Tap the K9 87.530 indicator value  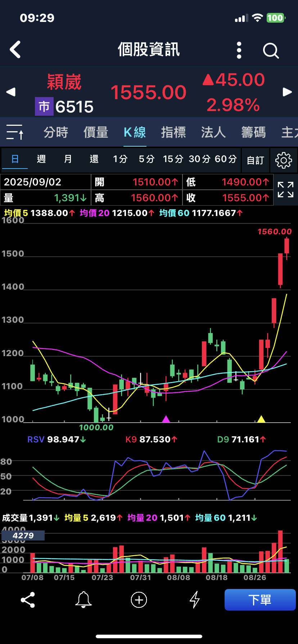coord(152,440)
